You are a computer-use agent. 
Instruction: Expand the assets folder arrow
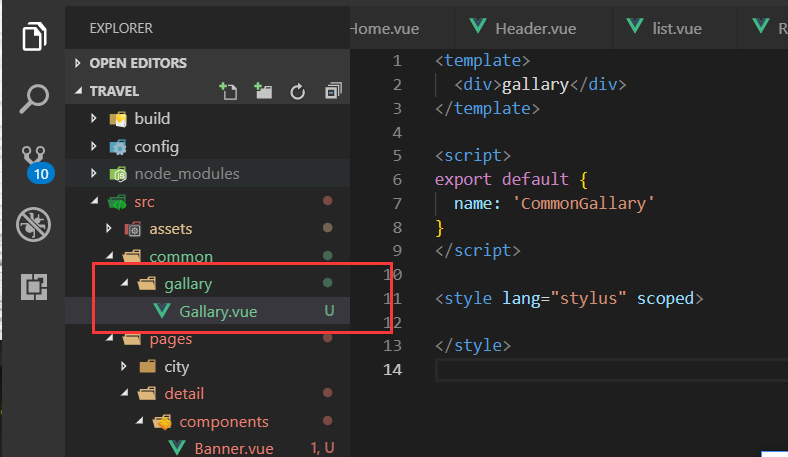(109, 229)
